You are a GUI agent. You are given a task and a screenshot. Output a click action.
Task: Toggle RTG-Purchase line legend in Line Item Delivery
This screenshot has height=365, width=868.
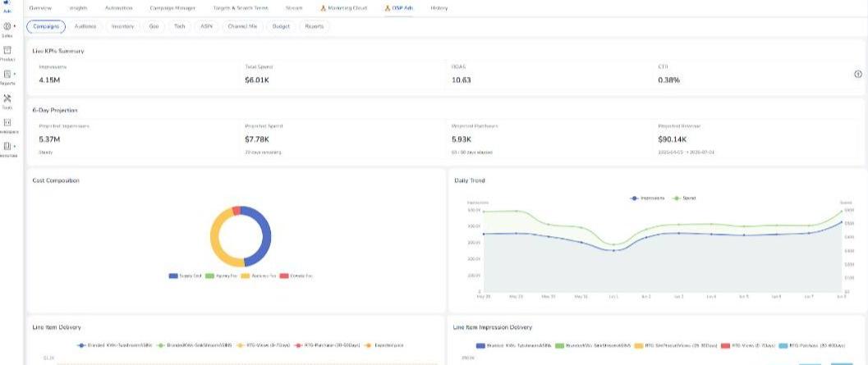(327, 345)
